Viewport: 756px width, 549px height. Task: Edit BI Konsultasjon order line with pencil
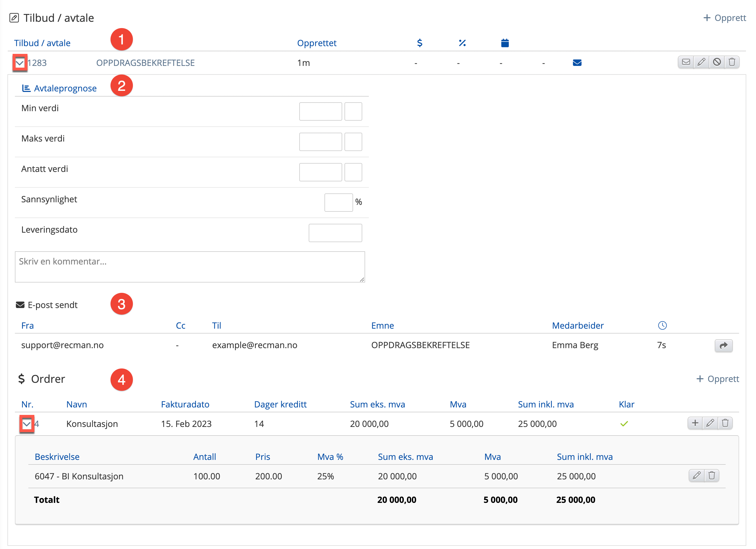pyautogui.click(x=696, y=475)
